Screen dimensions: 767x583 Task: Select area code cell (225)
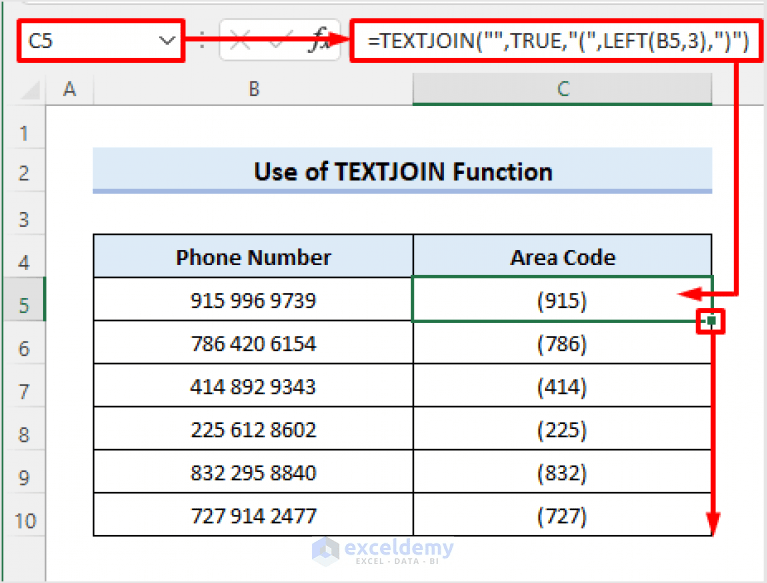[563, 429]
